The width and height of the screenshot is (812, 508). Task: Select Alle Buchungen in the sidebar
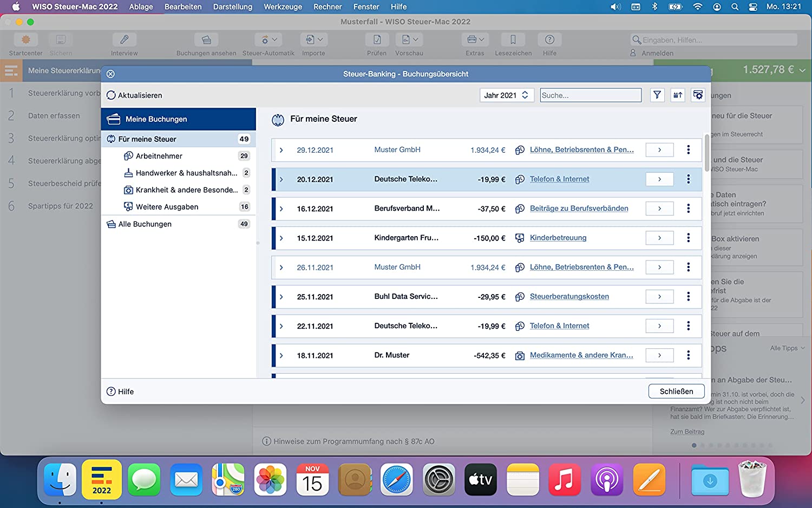pos(145,224)
